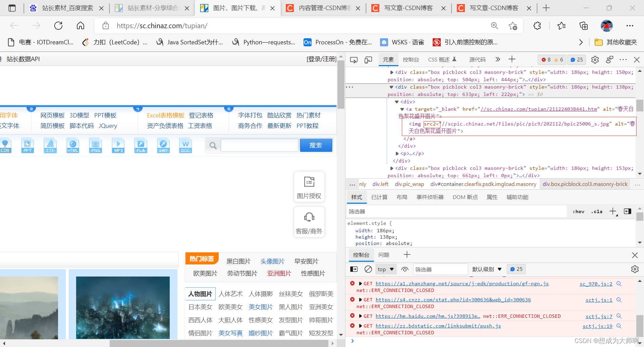The width and height of the screenshot is (644, 347).
Task: Open browser settings and more menu
Action: pos(630,26)
